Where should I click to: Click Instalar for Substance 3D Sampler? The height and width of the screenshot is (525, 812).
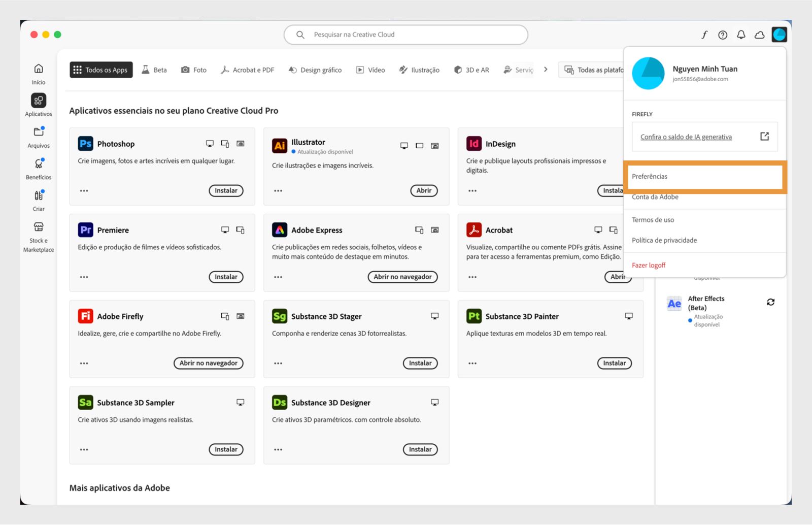(x=226, y=450)
